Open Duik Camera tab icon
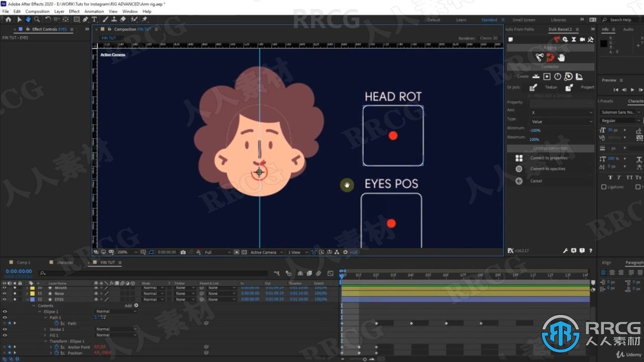 582,39
